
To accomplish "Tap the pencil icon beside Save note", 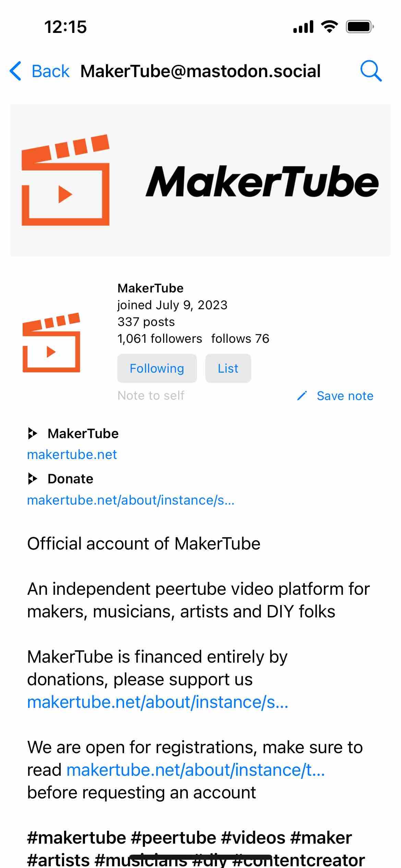I will 302,396.
